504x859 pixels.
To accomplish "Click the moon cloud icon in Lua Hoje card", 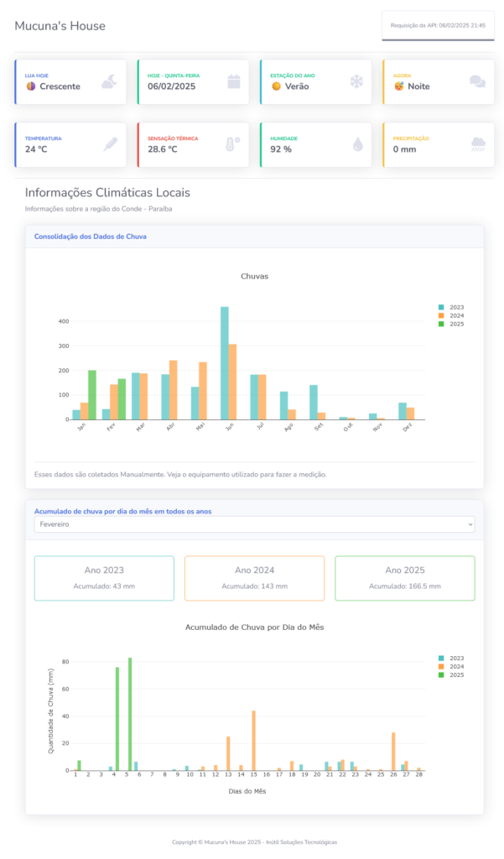I will 110,81.
